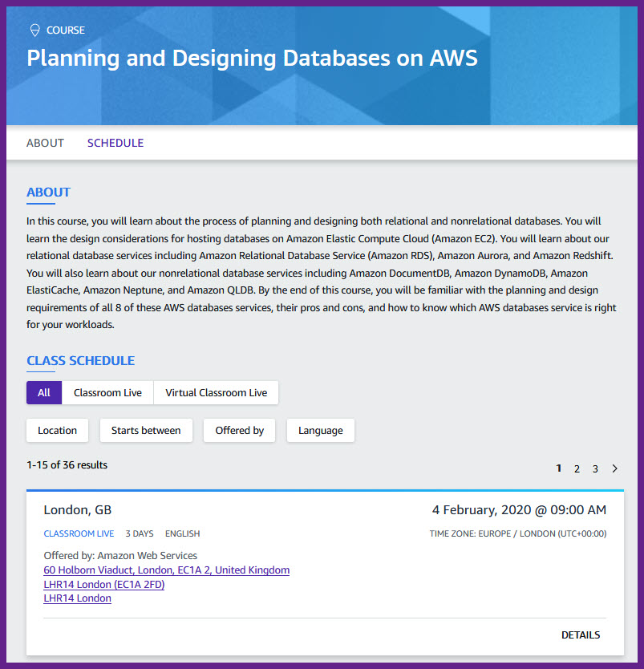
Task: Open the Offered by filter
Action: [239, 430]
